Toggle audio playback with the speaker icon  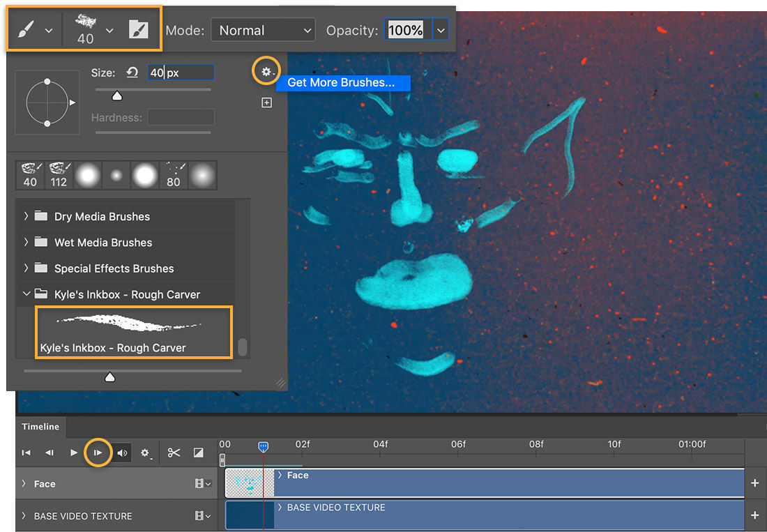122,452
